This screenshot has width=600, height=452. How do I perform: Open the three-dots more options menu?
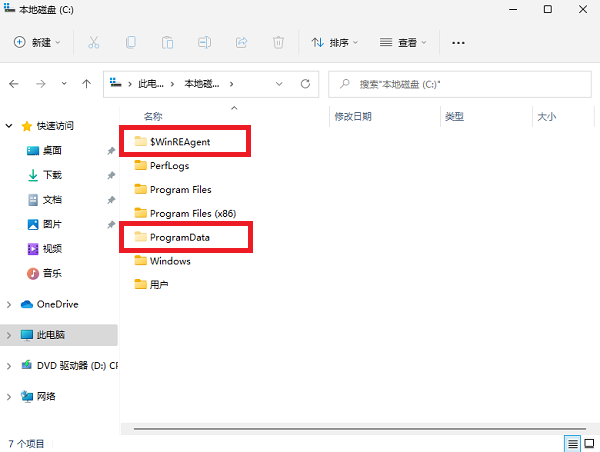click(x=458, y=42)
